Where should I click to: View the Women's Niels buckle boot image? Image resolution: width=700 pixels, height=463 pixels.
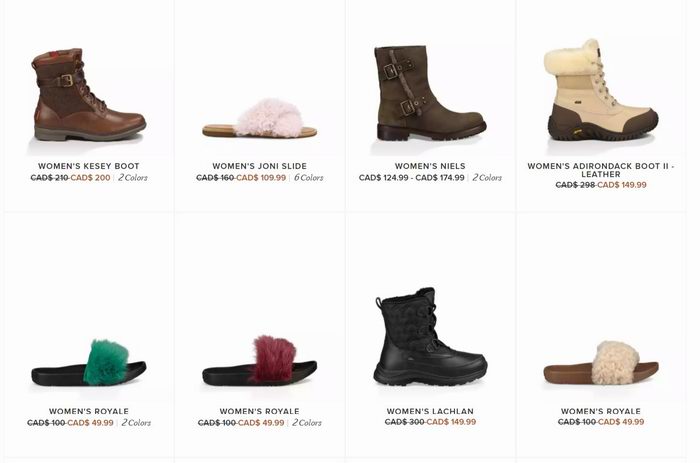pos(430,93)
